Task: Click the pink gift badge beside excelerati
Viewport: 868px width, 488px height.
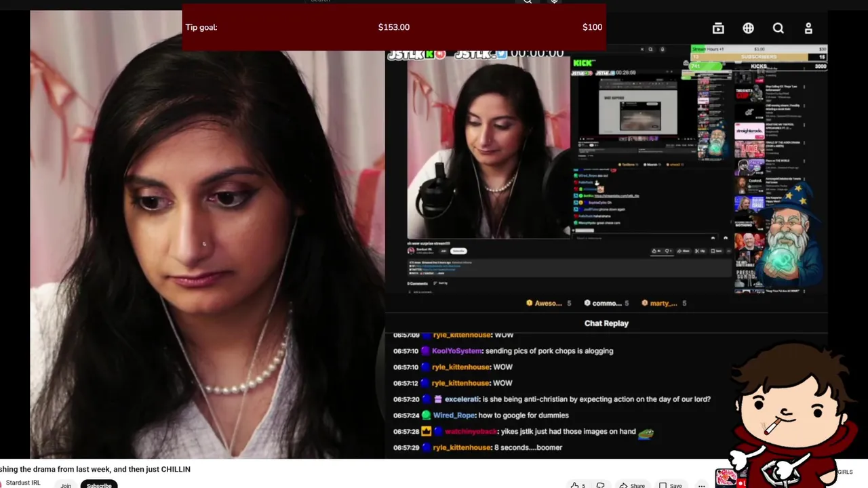Action: click(x=438, y=399)
